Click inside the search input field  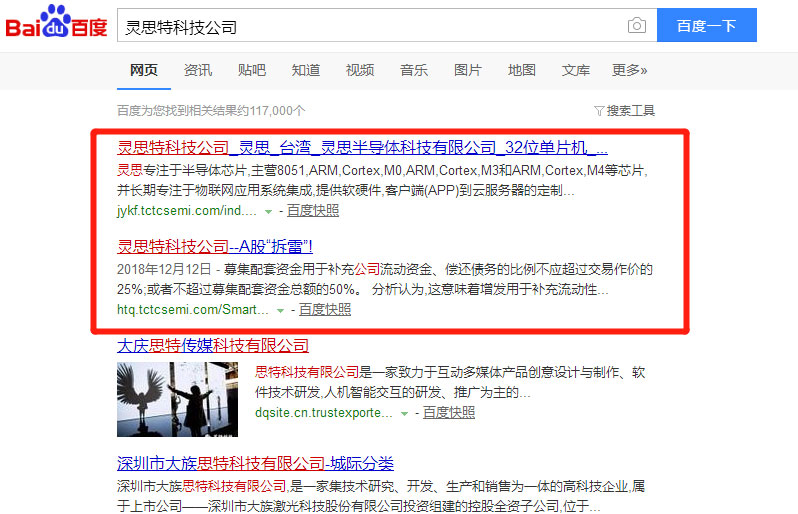tap(370, 26)
